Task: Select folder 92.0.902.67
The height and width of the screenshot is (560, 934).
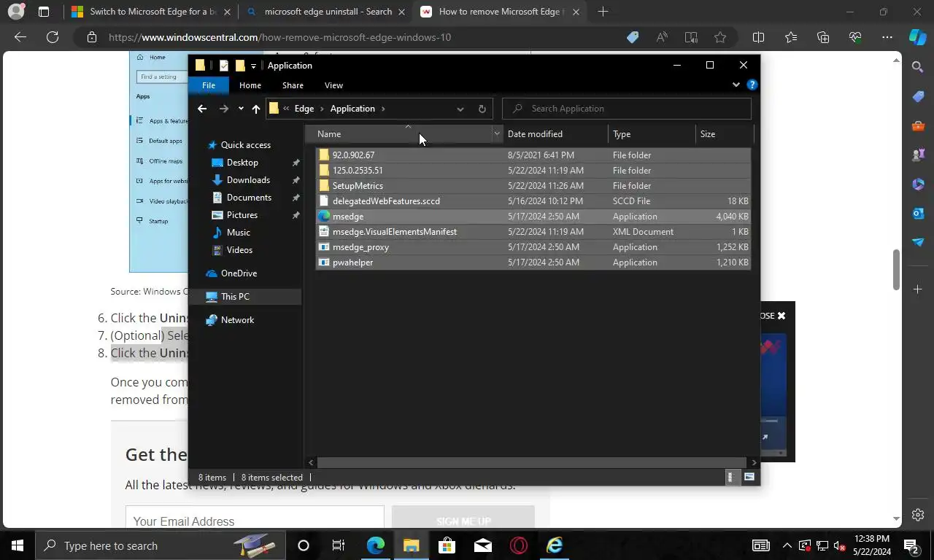Action: click(533, 155)
